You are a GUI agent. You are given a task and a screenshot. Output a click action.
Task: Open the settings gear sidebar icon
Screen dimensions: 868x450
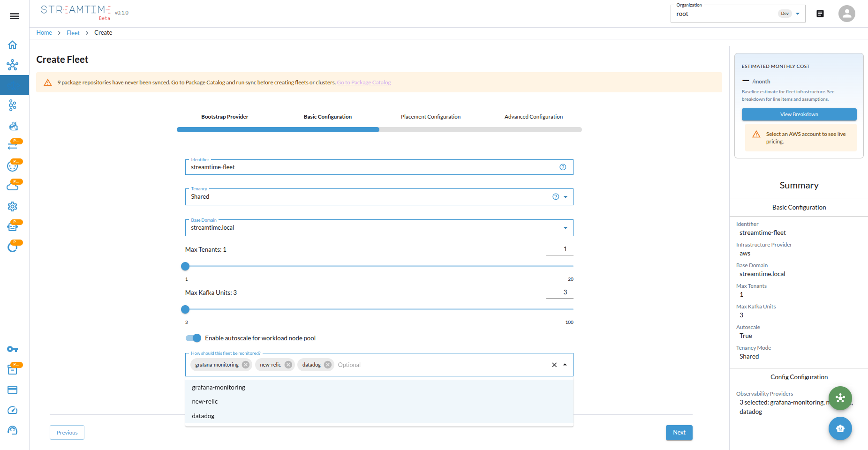point(13,206)
